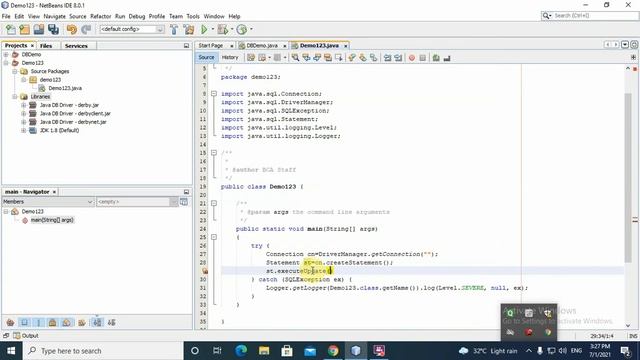Open the Run Project dropdown arrow
Viewport: 640px width, 360px height.
coord(213,29)
